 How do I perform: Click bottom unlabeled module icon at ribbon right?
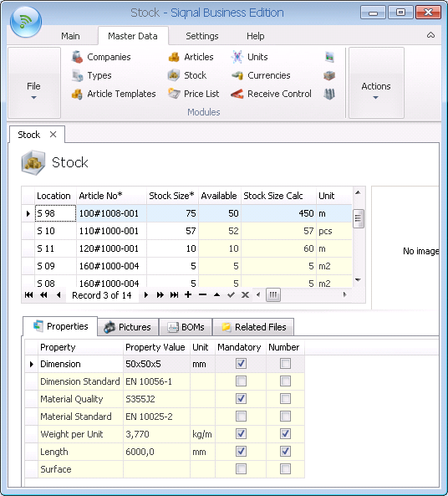(329, 94)
